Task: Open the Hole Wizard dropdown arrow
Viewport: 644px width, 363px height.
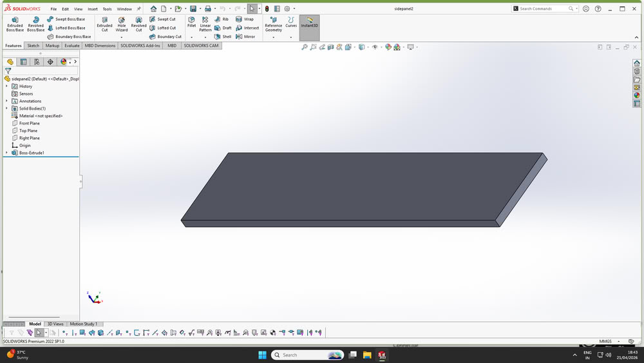Action: click(x=122, y=37)
